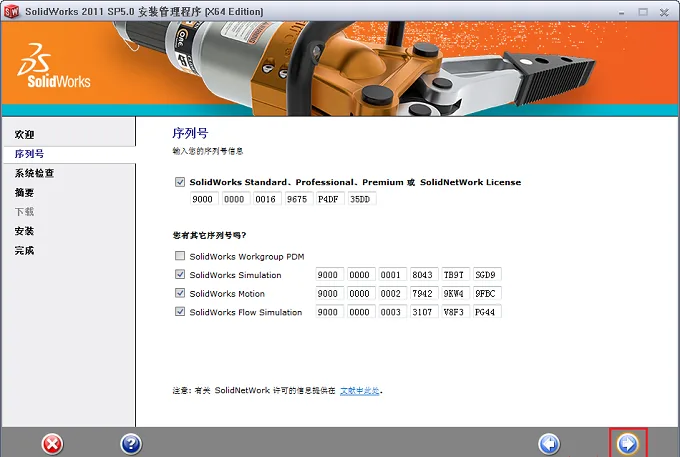
Task: Go to the 安装 step in sidebar
Action: (x=24, y=231)
